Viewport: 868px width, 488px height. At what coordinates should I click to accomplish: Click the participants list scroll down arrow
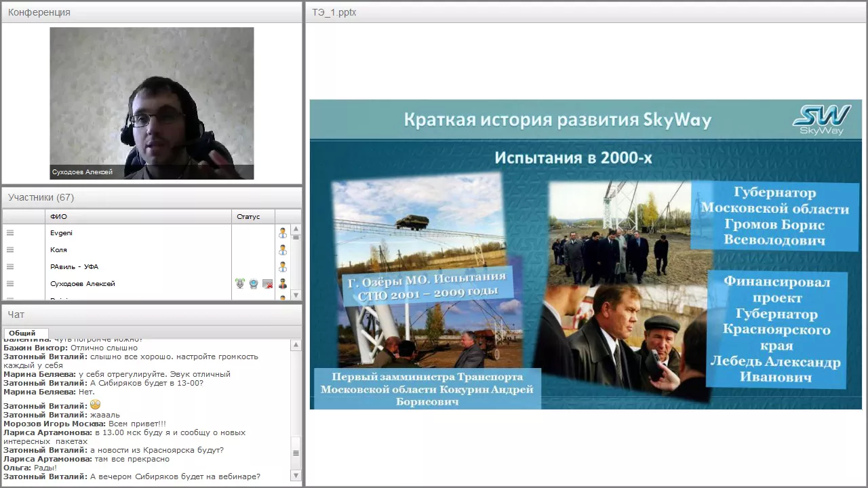pos(296,295)
